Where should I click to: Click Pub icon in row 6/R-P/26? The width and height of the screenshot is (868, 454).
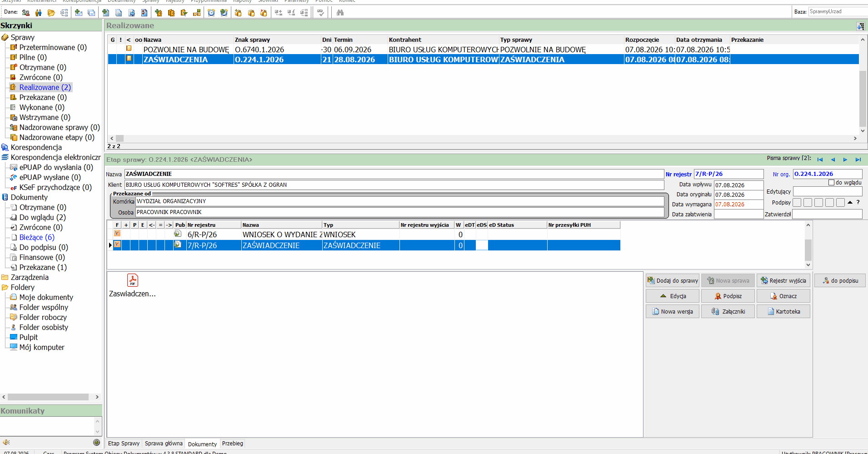click(178, 234)
